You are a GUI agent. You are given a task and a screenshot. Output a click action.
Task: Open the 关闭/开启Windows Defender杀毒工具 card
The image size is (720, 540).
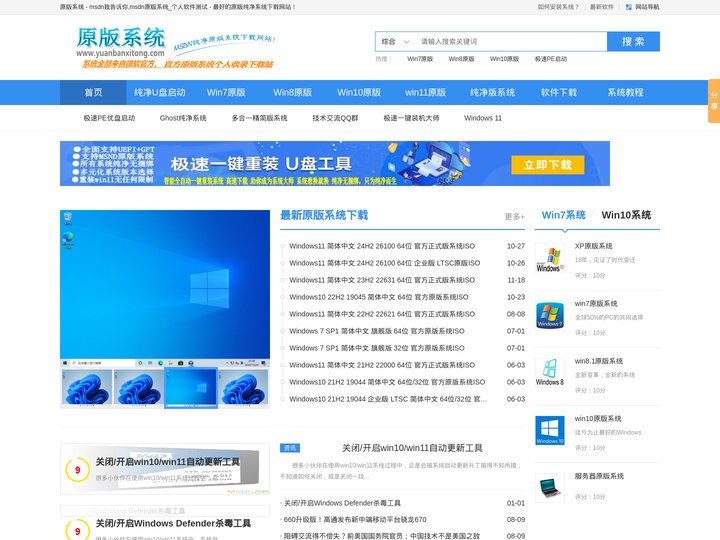pos(165,523)
